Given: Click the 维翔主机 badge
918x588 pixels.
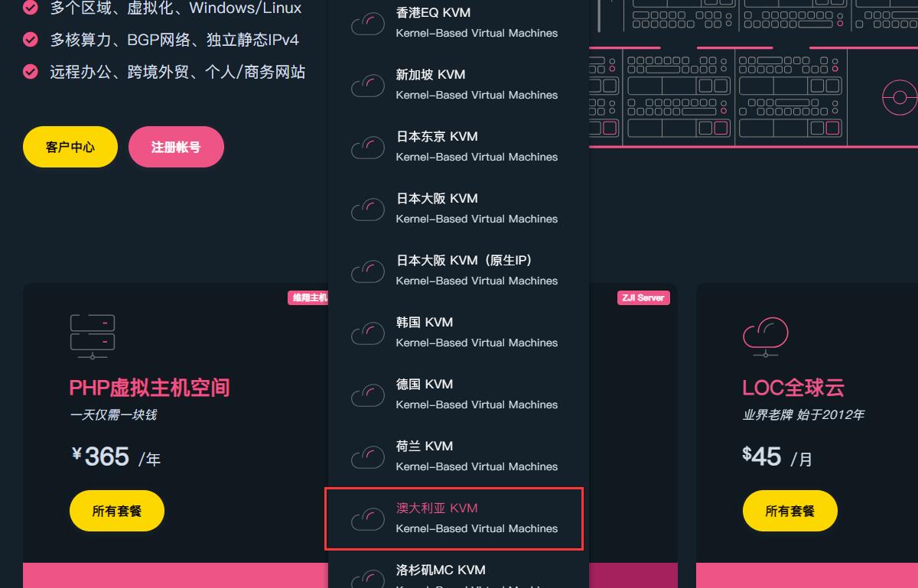Looking at the screenshot, I should 308,297.
